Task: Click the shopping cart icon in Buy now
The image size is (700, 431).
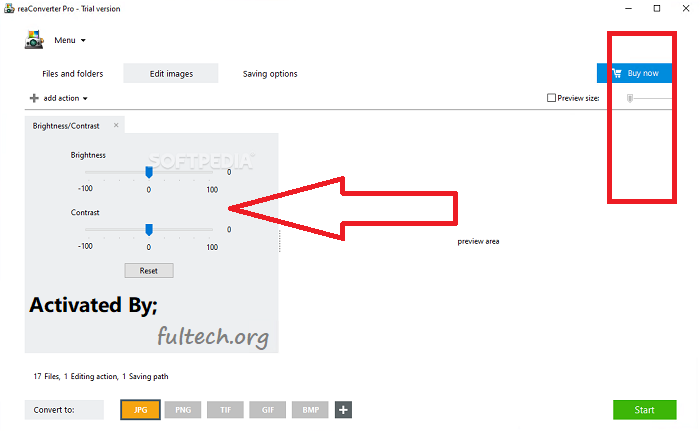Action: (617, 73)
